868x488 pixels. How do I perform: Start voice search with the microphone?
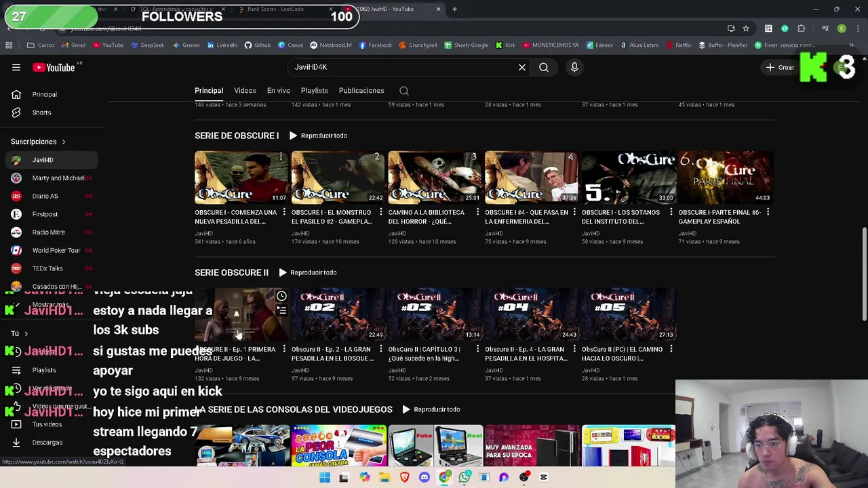pos(574,67)
